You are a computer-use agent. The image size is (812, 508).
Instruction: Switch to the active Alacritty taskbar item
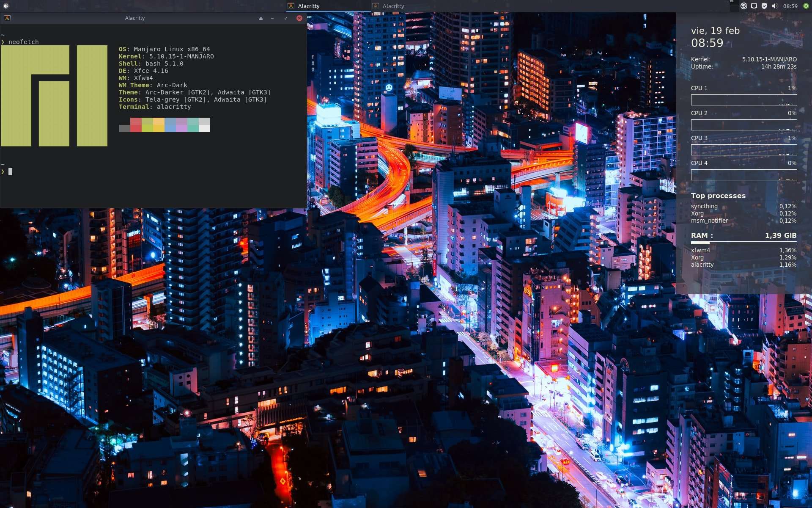tap(309, 6)
